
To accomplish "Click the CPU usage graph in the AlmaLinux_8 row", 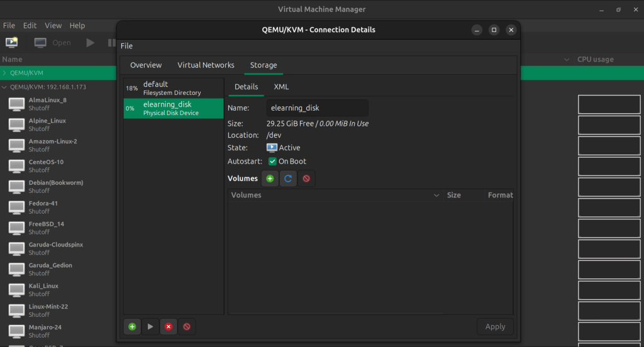I will click(x=609, y=104).
